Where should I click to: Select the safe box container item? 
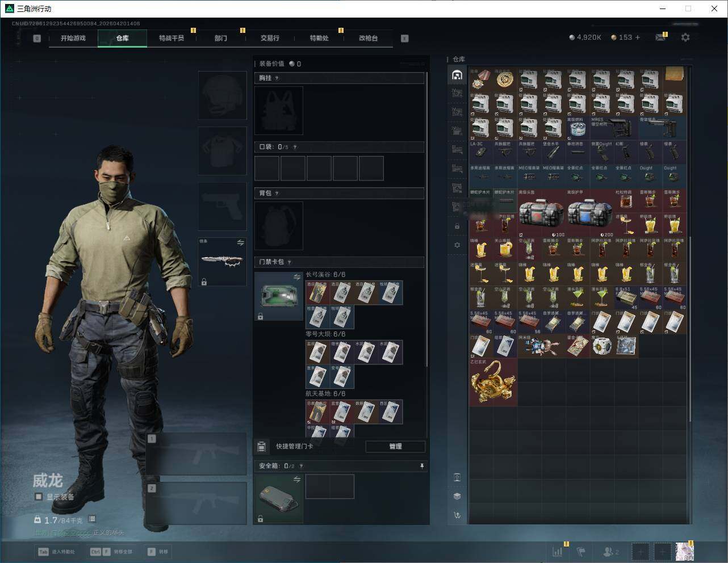[x=279, y=499]
